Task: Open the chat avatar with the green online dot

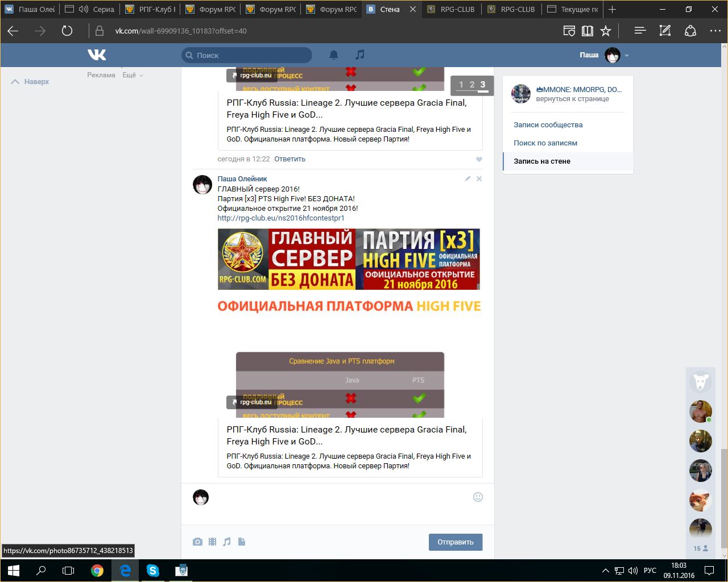Action: coord(701,411)
